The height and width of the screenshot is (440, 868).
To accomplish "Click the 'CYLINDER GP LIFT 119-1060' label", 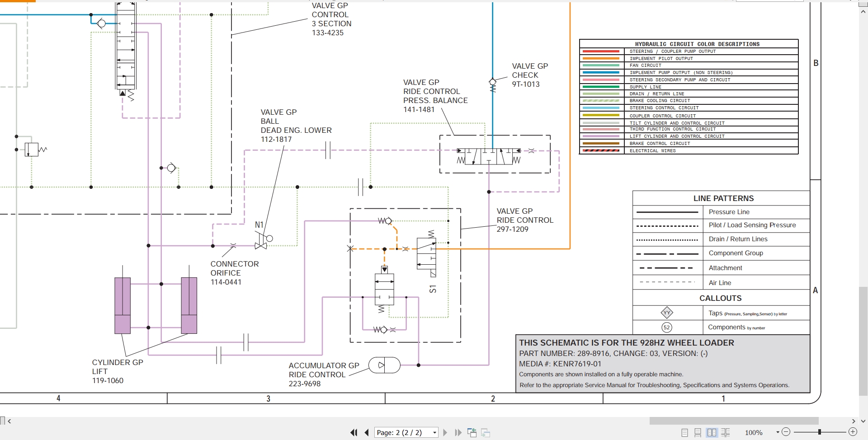I will (x=118, y=371).
